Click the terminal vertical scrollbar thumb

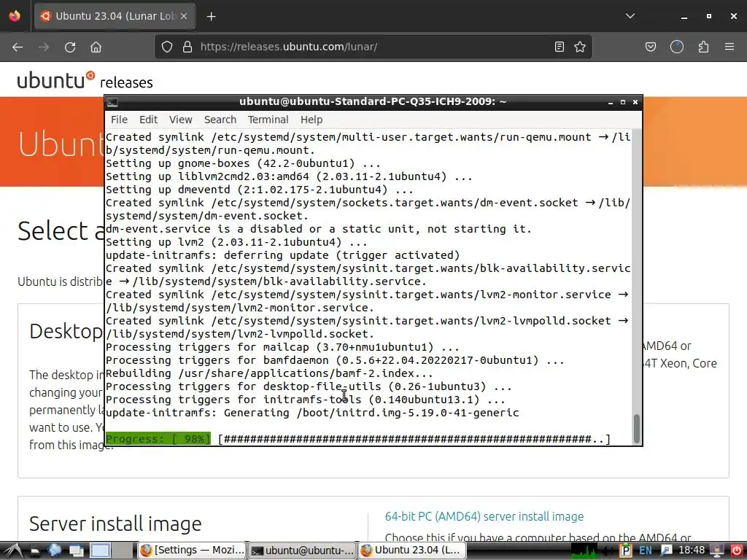[636, 429]
